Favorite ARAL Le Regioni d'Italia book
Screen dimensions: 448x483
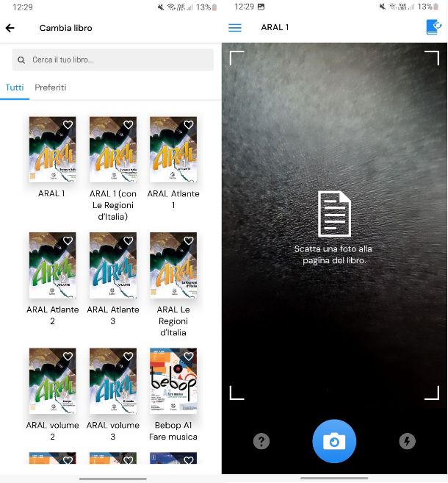click(x=188, y=240)
